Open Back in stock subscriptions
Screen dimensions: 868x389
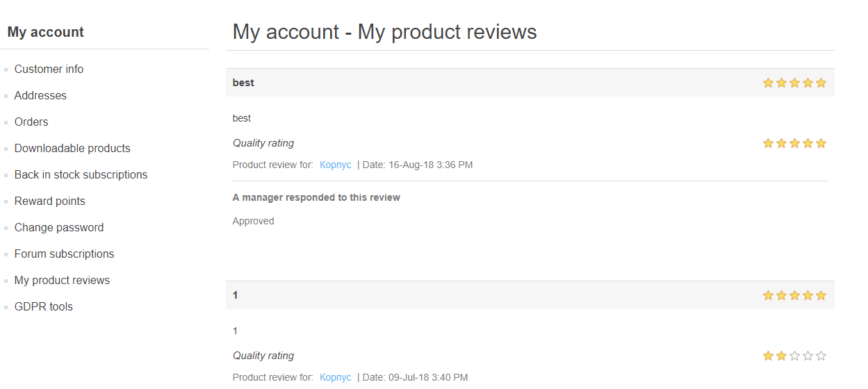pos(81,175)
